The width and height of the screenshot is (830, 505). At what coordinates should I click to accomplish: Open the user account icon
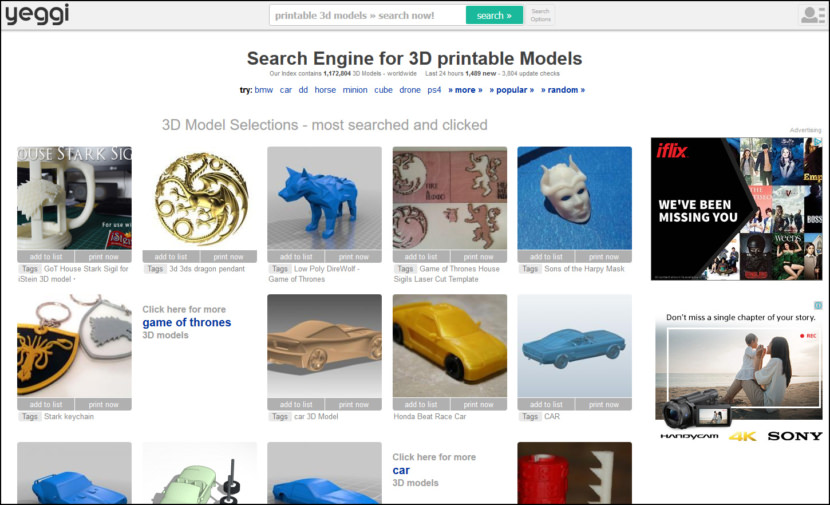811,15
